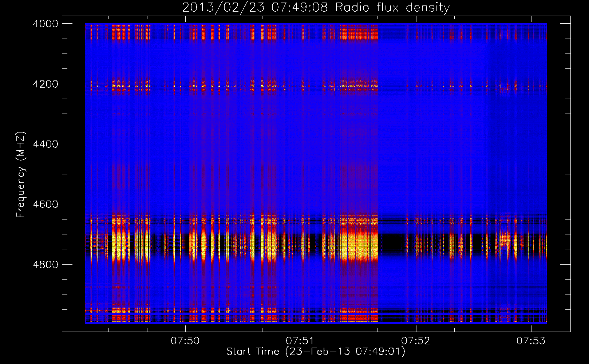
Task: Click the "Start Time (23-Feb-13 07:49:01)" label
Action: click(x=316, y=352)
